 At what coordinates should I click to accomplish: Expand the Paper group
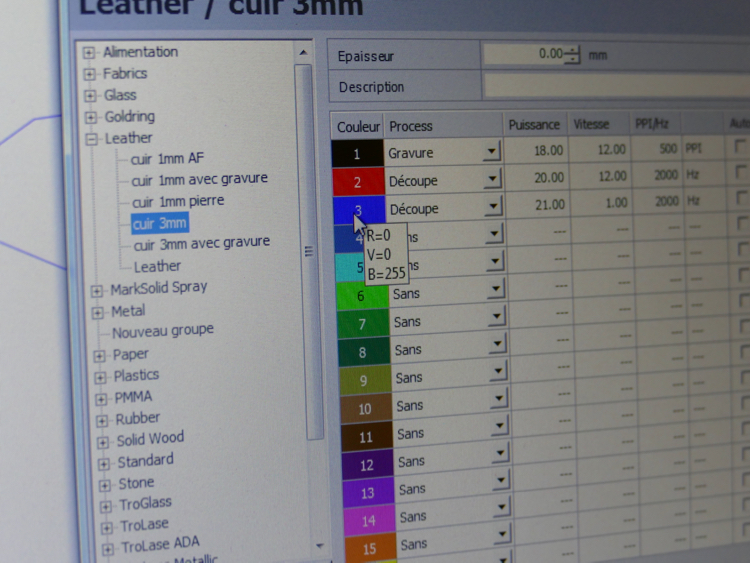[99, 355]
